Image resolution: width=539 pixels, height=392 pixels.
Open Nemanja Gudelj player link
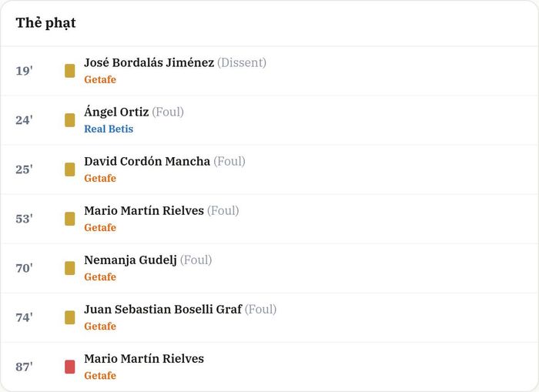coord(130,260)
